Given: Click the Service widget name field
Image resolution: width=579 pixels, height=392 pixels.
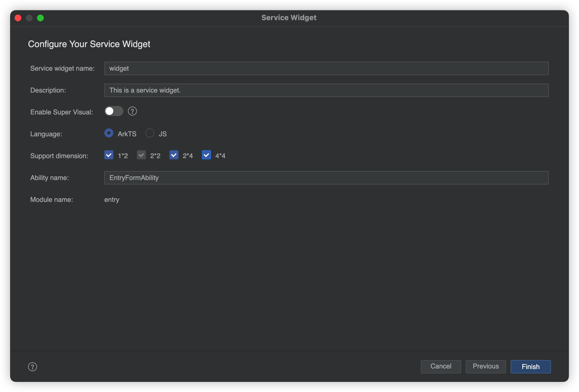Looking at the screenshot, I should 326,68.
